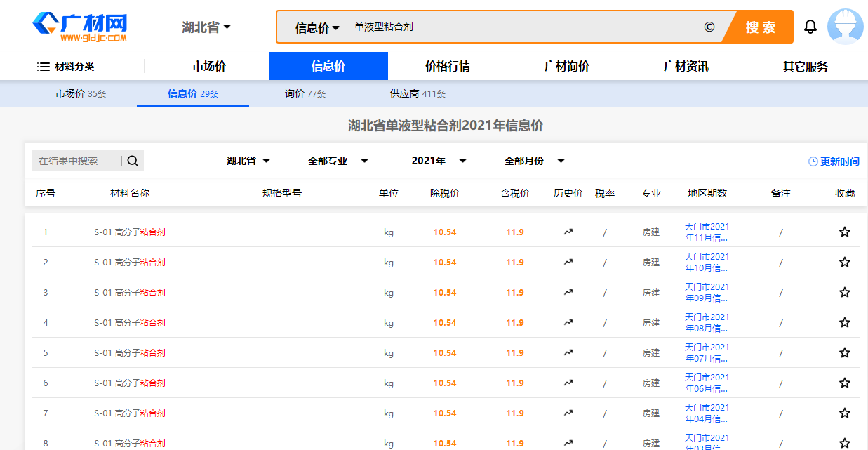This screenshot has width=868, height=450.
Task: Open the 广材资讯 nav tab
Action: tap(686, 67)
